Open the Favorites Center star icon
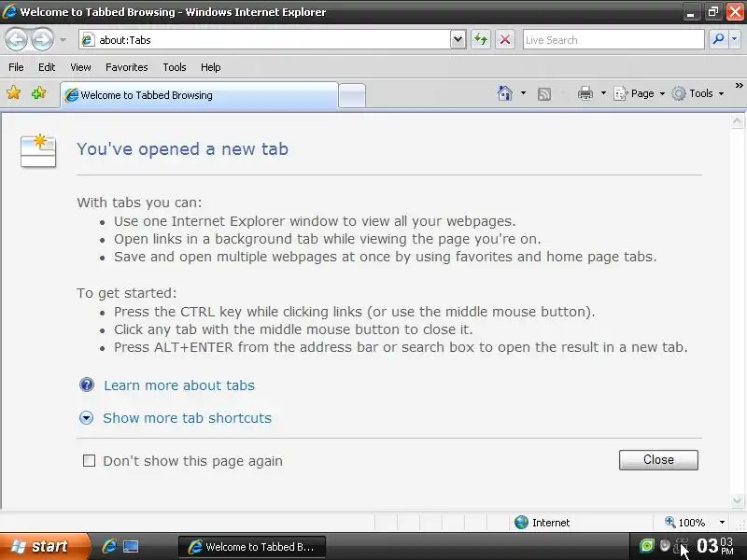 [x=14, y=92]
